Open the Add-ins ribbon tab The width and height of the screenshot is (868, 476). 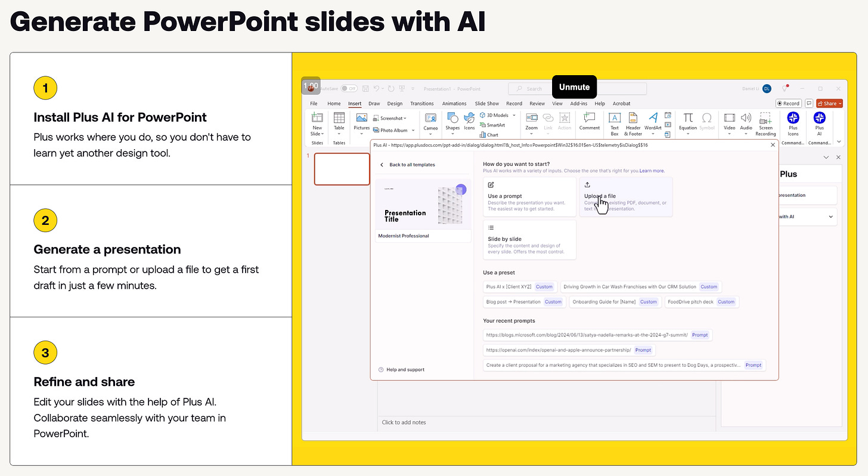click(579, 103)
